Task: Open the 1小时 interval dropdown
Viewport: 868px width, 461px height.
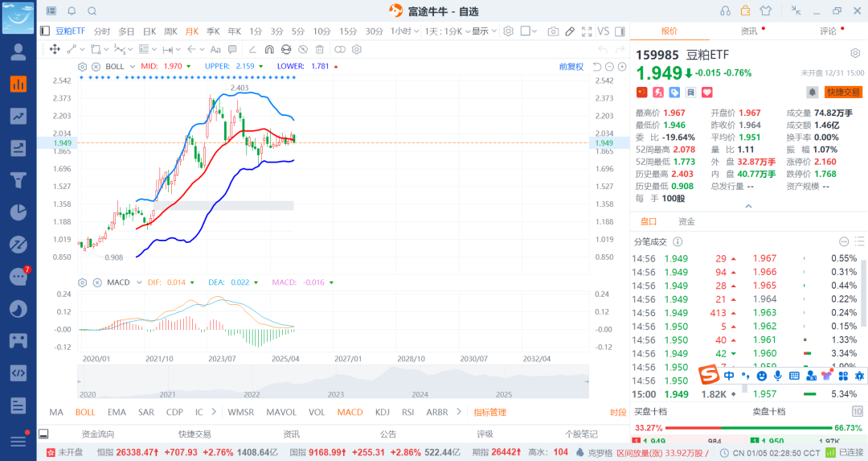Action: pos(404,31)
